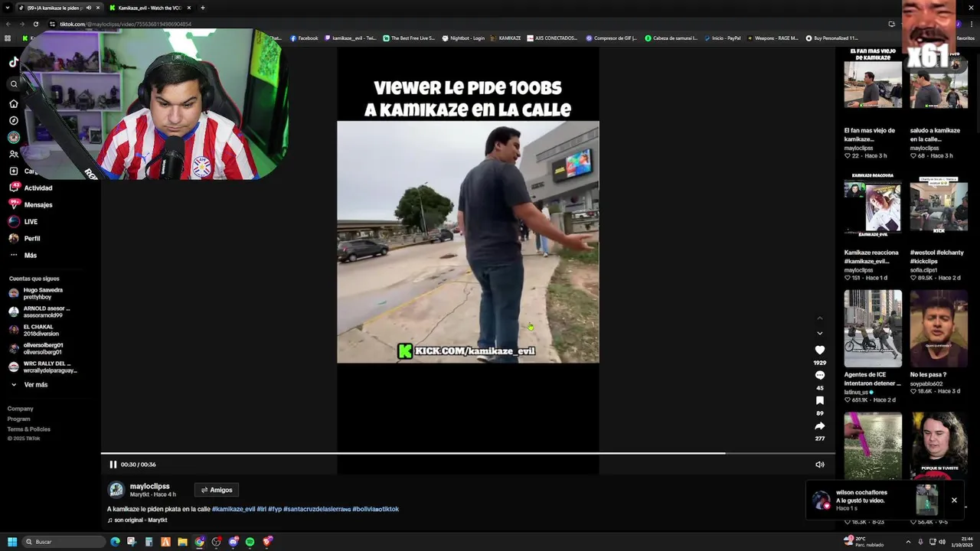Open the TikTok logo home link

(x=13, y=62)
